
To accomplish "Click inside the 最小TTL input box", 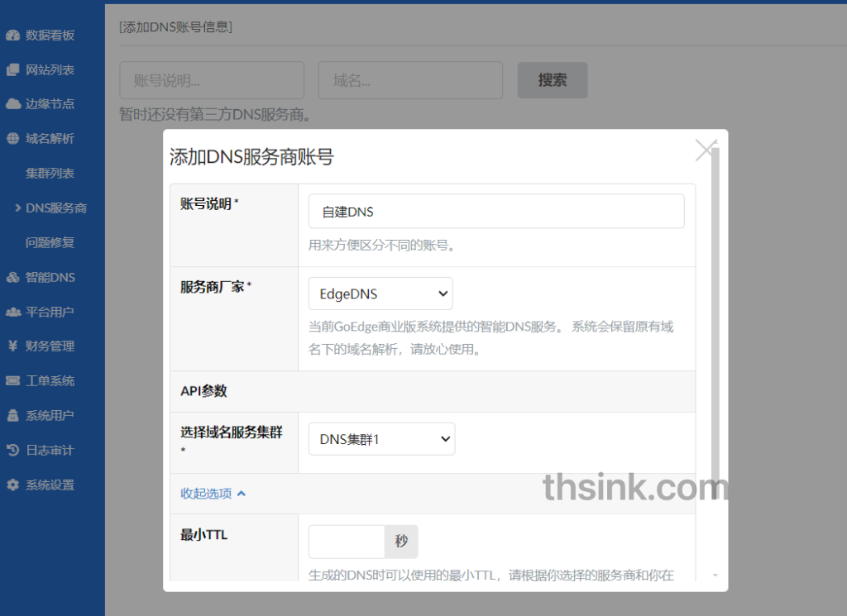I will click(346, 542).
